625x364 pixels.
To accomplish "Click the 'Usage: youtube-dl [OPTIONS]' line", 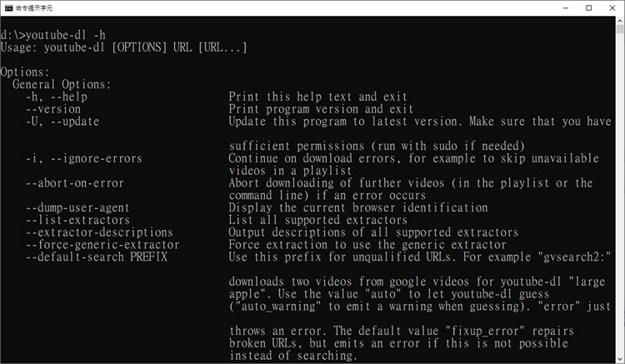I will (x=123, y=47).
